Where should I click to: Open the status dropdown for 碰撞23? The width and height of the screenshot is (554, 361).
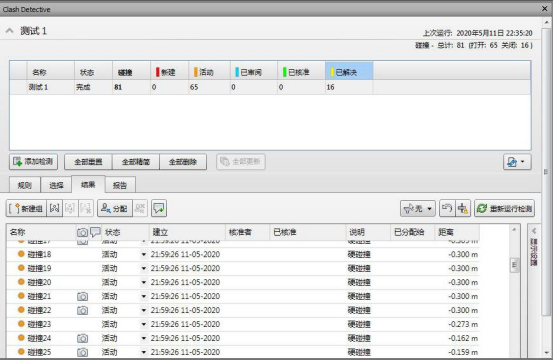[144, 324]
